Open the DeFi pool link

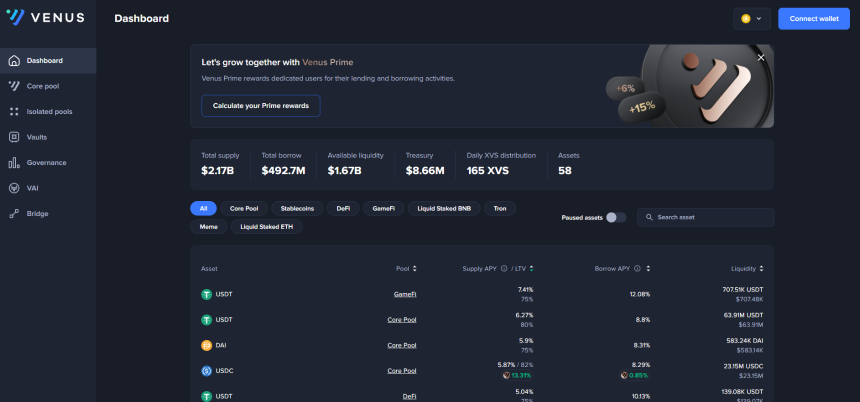click(410, 396)
